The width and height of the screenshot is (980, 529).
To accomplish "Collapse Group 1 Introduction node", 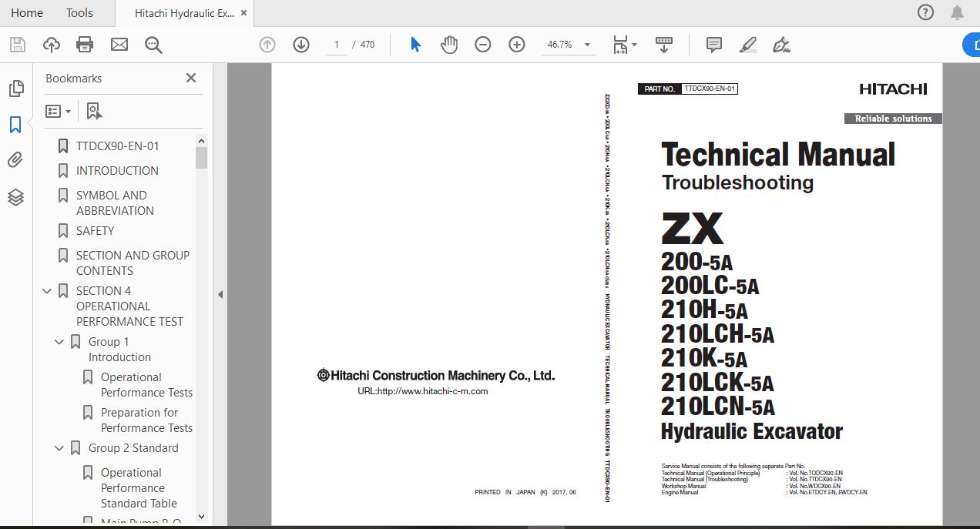I will tap(59, 342).
